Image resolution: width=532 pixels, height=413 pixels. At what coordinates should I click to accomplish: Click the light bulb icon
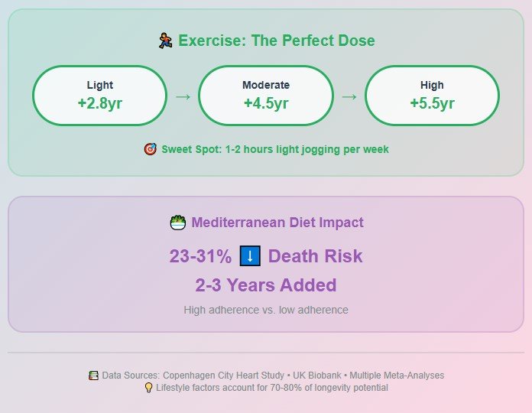coord(148,388)
